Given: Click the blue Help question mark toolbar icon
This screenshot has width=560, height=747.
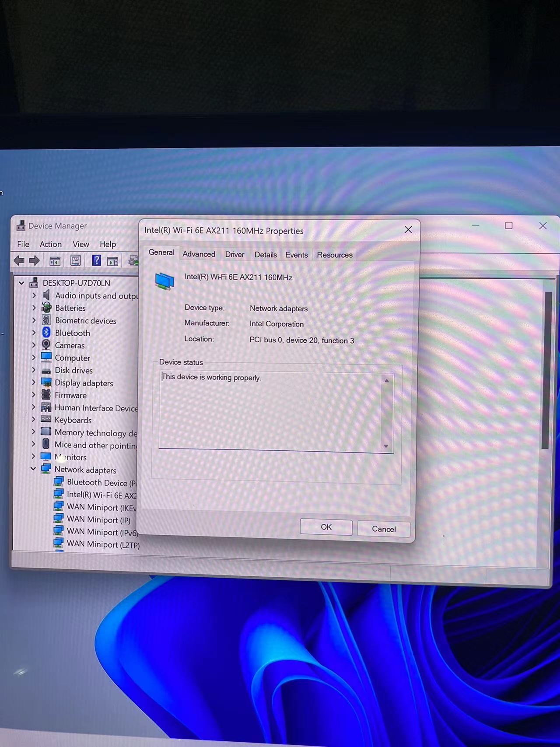Looking at the screenshot, I should pos(97,261).
